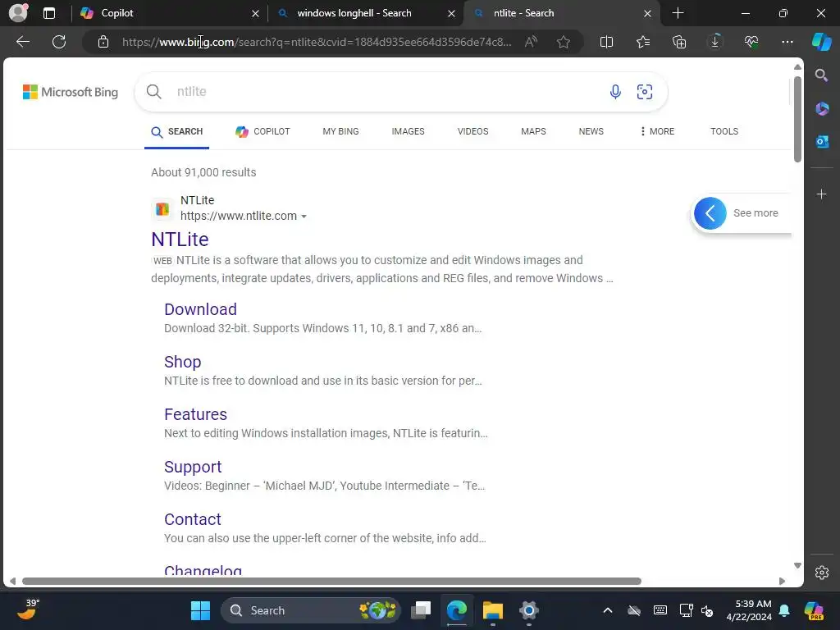The image size is (840, 630).
Task: Open the Favorites list icon
Action: tap(643, 42)
